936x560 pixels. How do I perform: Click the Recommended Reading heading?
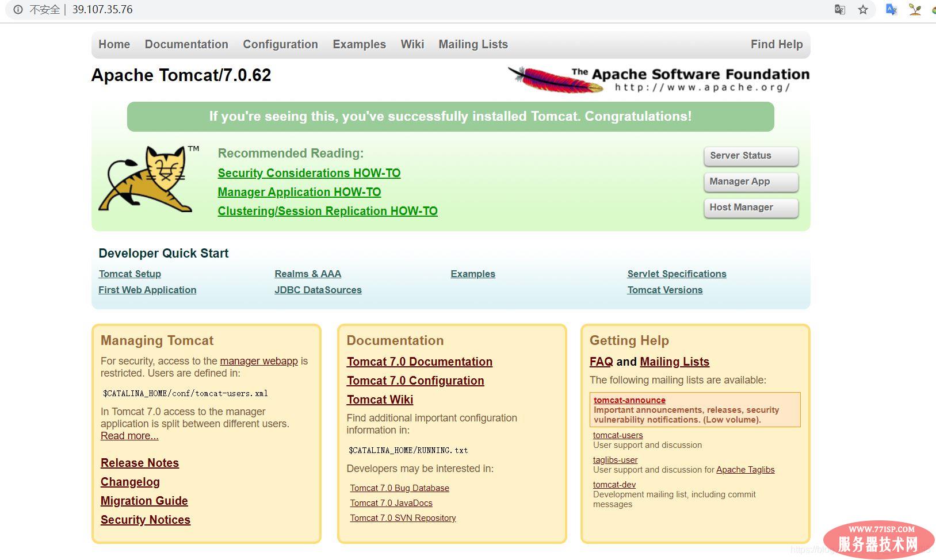coord(291,154)
